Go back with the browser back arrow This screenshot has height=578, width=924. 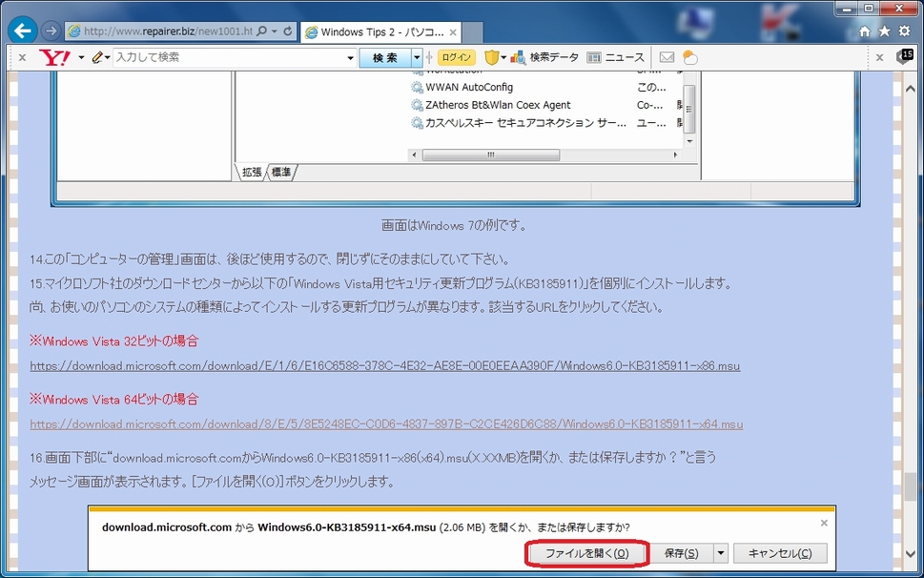(22, 31)
